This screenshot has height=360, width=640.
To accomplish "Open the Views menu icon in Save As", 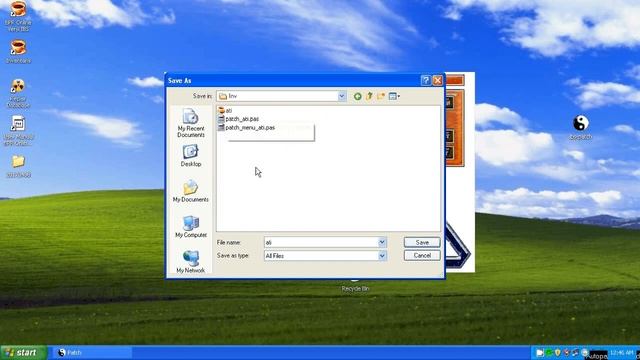I will click(x=394, y=96).
